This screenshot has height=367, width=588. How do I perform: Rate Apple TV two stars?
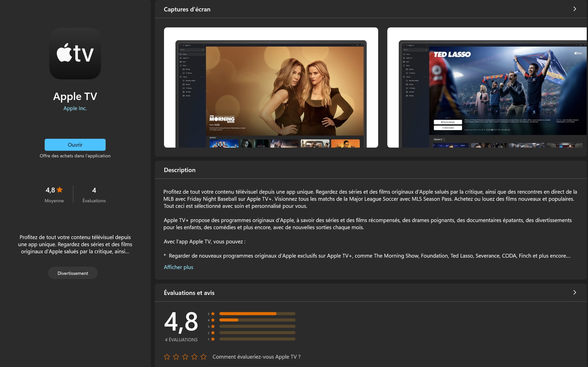pyautogui.click(x=176, y=357)
